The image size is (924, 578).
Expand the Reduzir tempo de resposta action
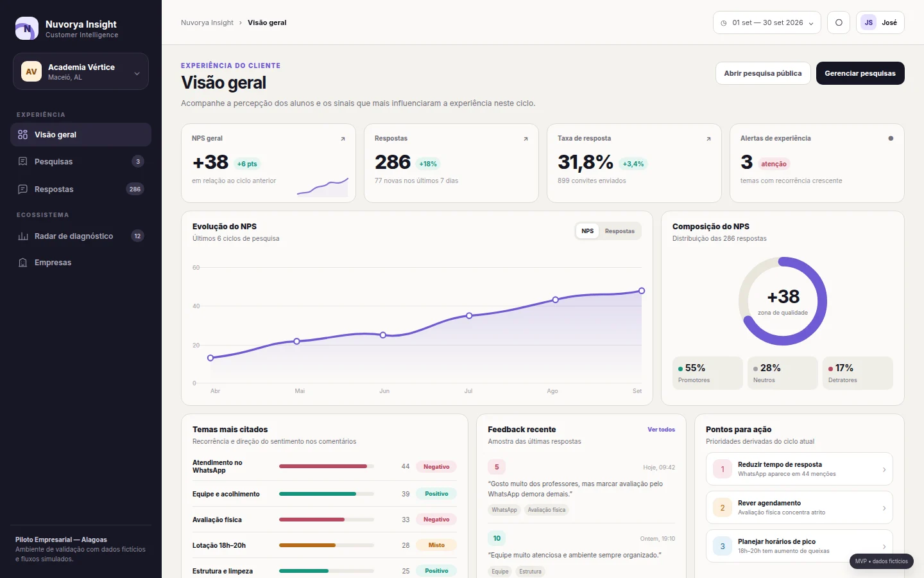pos(800,469)
